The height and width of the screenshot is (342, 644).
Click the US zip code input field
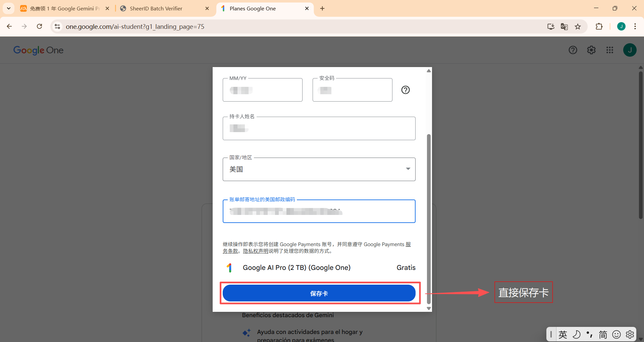point(319,211)
